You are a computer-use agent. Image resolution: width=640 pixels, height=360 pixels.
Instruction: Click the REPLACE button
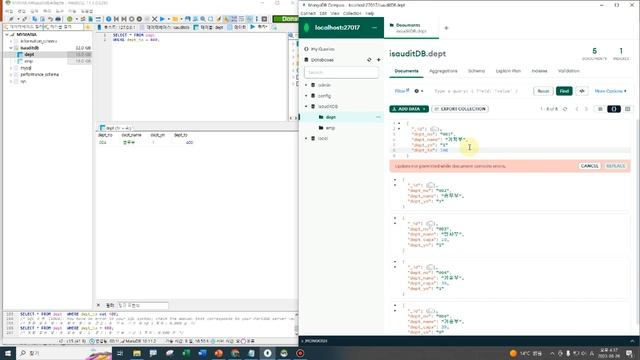click(615, 166)
